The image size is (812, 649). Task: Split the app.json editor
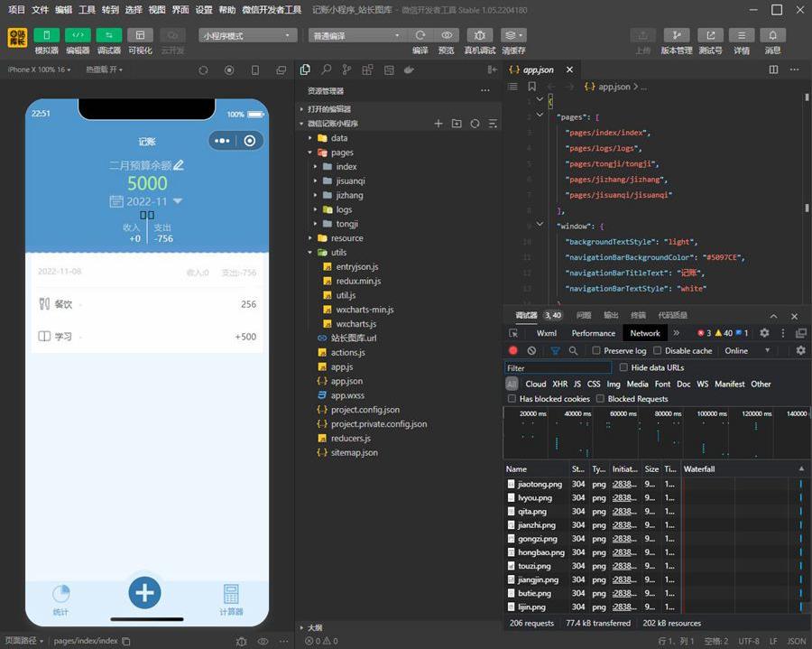[x=773, y=70]
